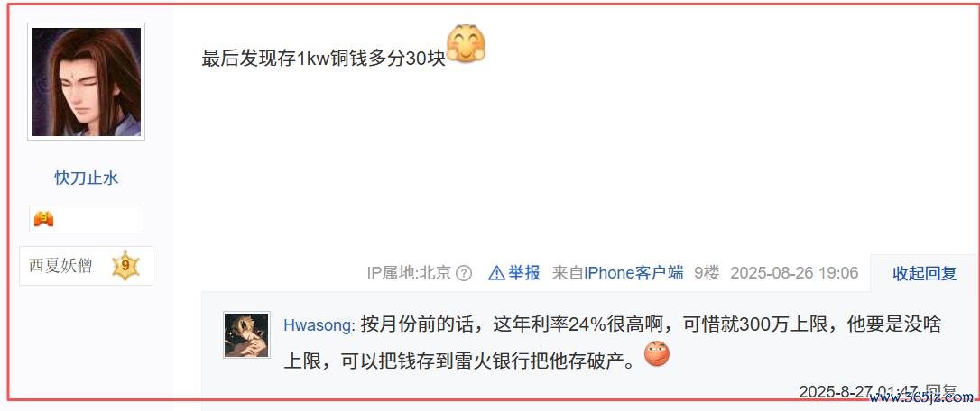Screen dimensions: 980x411
Task: Click the angry red emoji in reply
Action: tap(656, 354)
